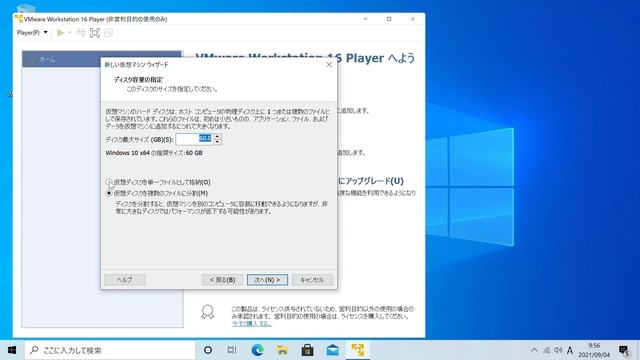
Task: Open Task View in taskbar
Action: click(x=232, y=350)
